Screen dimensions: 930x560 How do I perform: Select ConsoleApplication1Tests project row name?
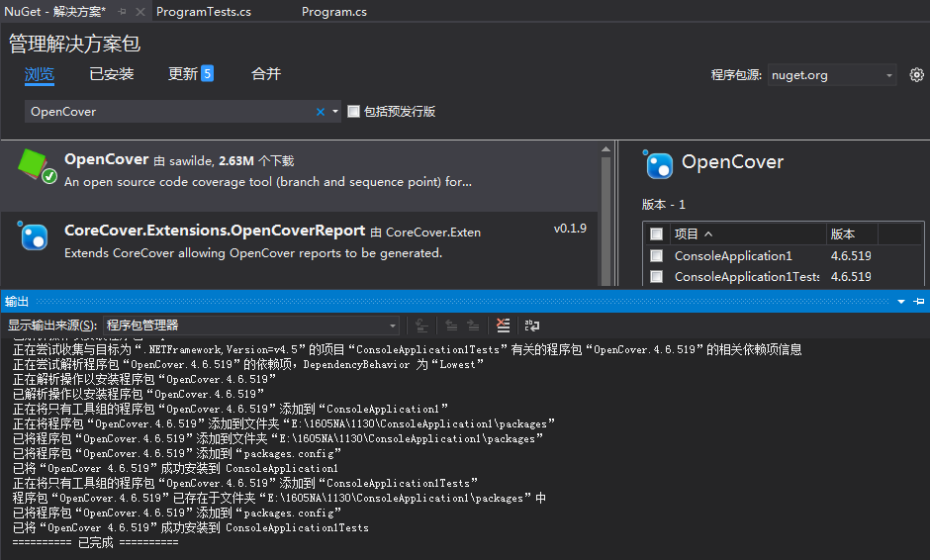point(747,276)
